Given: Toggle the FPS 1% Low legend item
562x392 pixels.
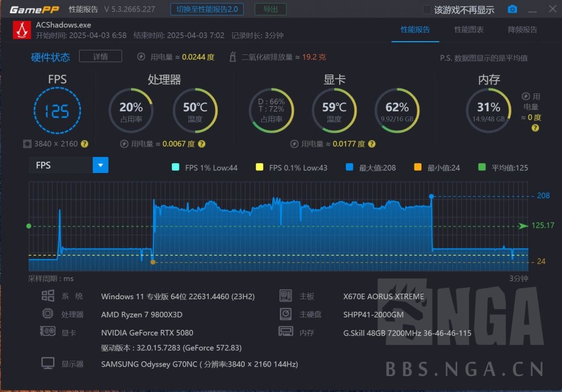Looking at the screenshot, I should click(204, 167).
